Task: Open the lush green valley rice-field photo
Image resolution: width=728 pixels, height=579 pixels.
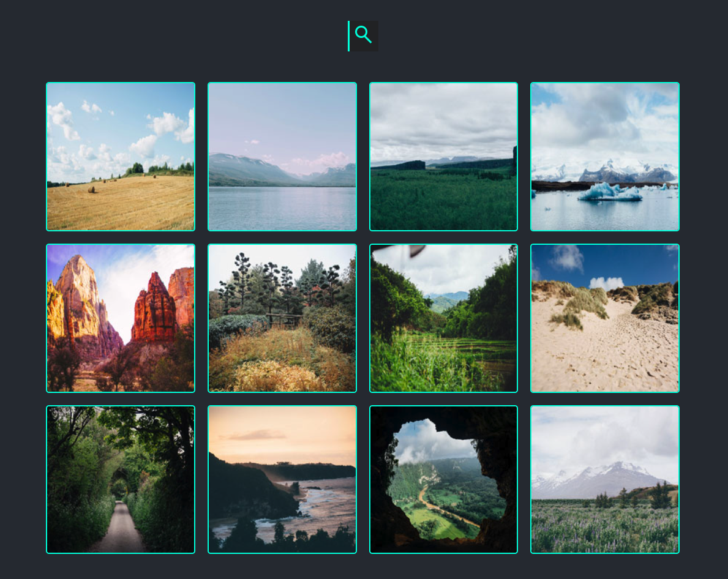Action: [x=443, y=318]
